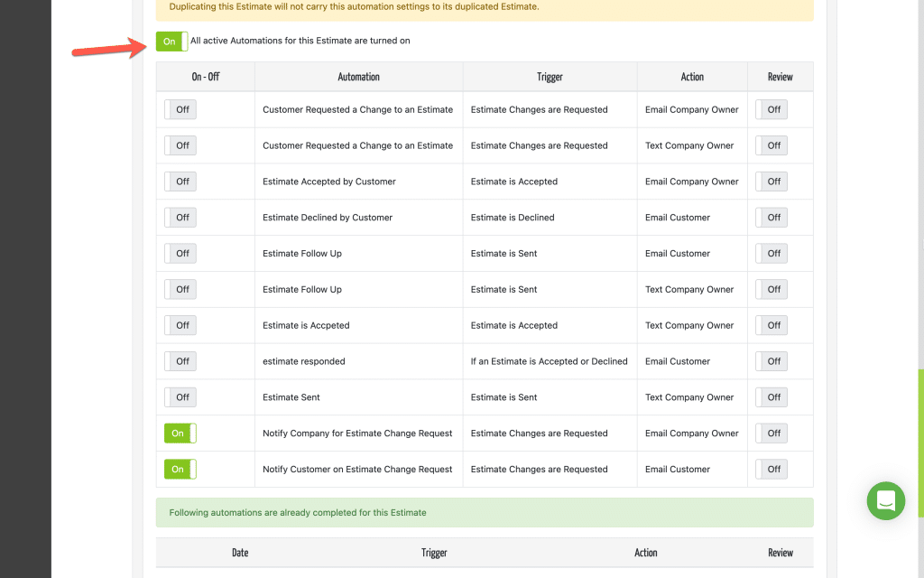Enable Estimate Follow Up, Text Company Owner automation
Image resolution: width=924 pixels, height=578 pixels.
point(180,290)
